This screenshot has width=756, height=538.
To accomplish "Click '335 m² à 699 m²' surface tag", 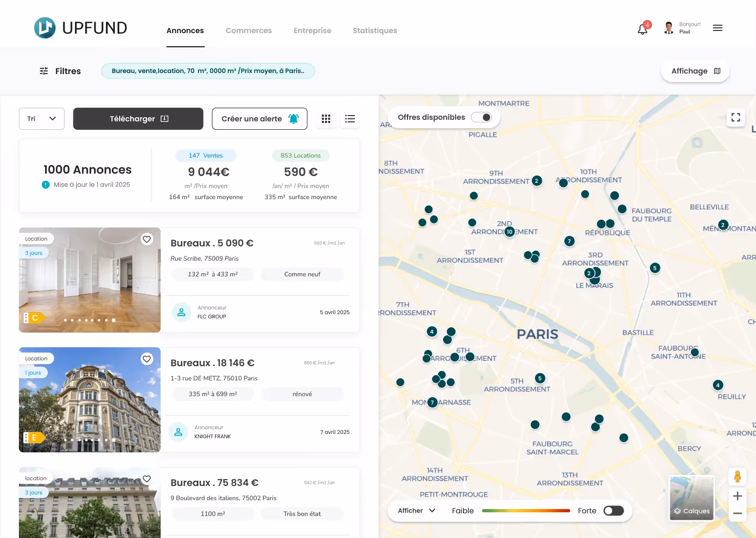I will pyautogui.click(x=213, y=394).
